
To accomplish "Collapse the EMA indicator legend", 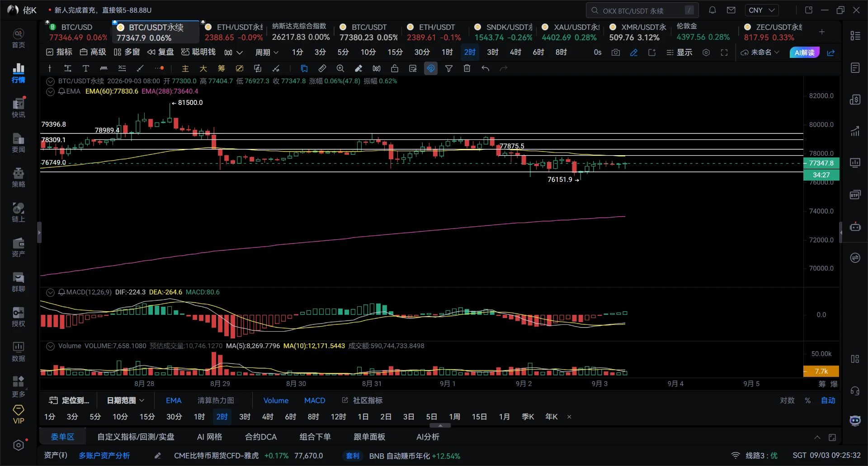I will pos(50,91).
